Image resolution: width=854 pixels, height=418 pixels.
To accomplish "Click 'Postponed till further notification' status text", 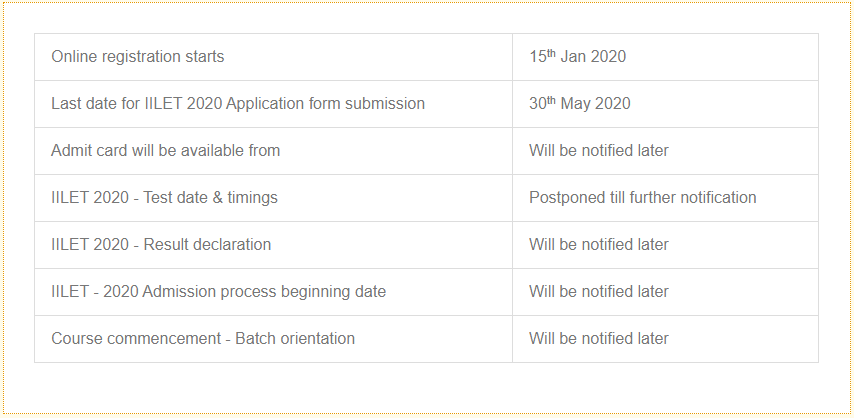I will point(643,198).
